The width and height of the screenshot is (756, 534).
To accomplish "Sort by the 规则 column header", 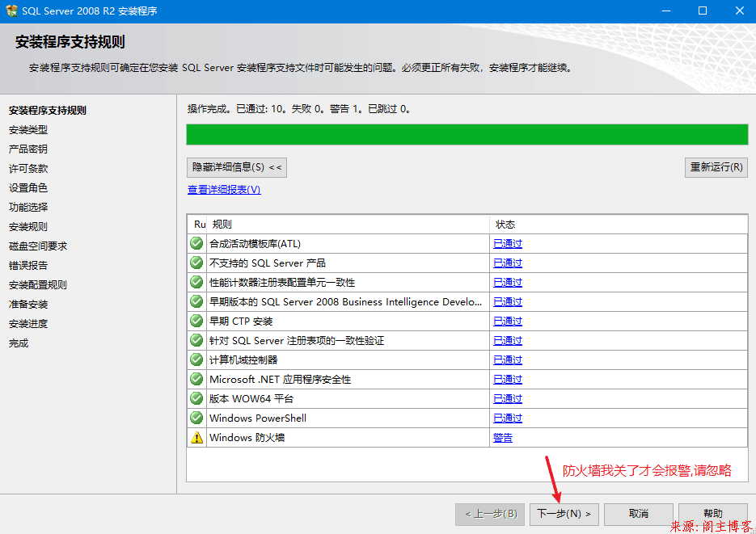I will point(348,225).
